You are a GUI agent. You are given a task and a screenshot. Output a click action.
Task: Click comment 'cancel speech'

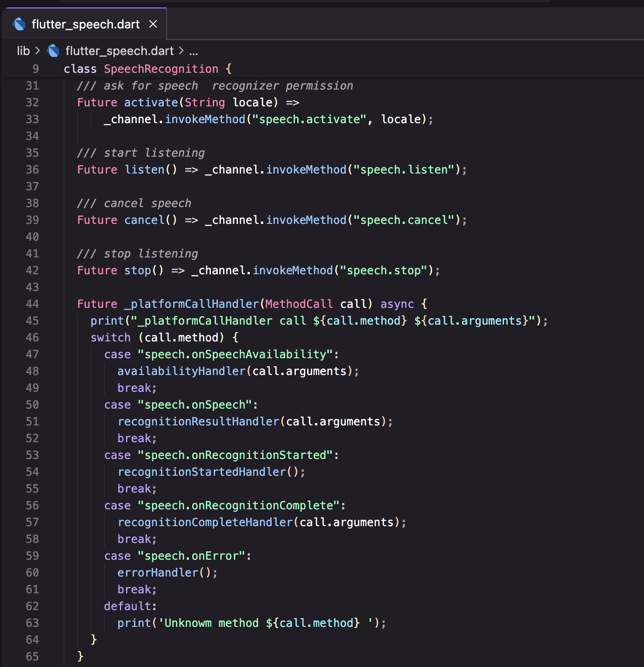[134, 203]
